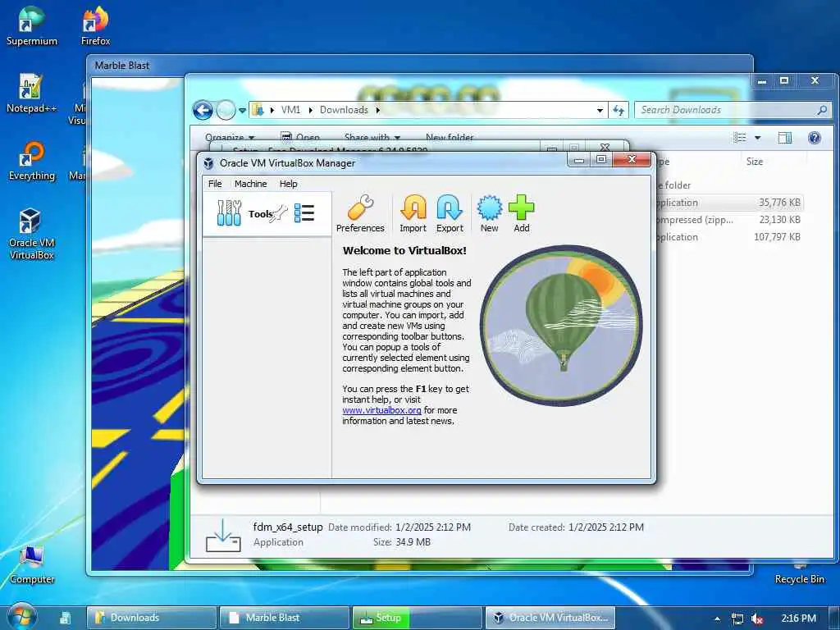Click Downloads in the address breadcrumb

coord(344,110)
